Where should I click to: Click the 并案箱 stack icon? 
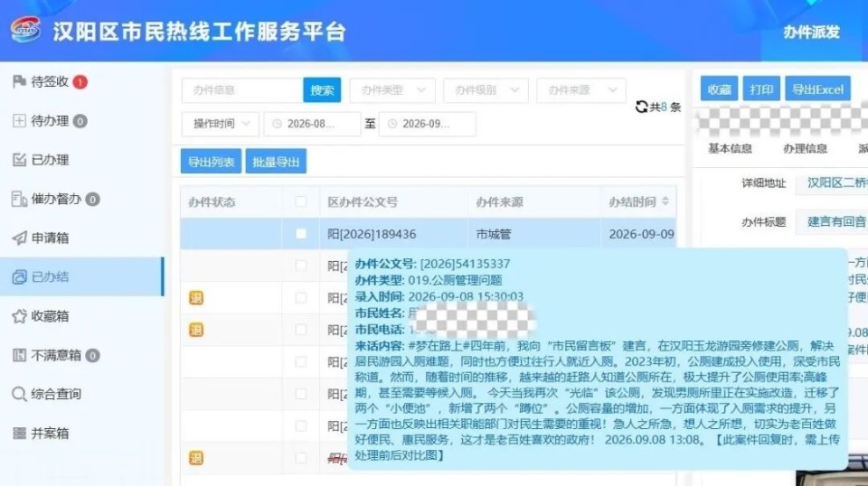coord(19,433)
